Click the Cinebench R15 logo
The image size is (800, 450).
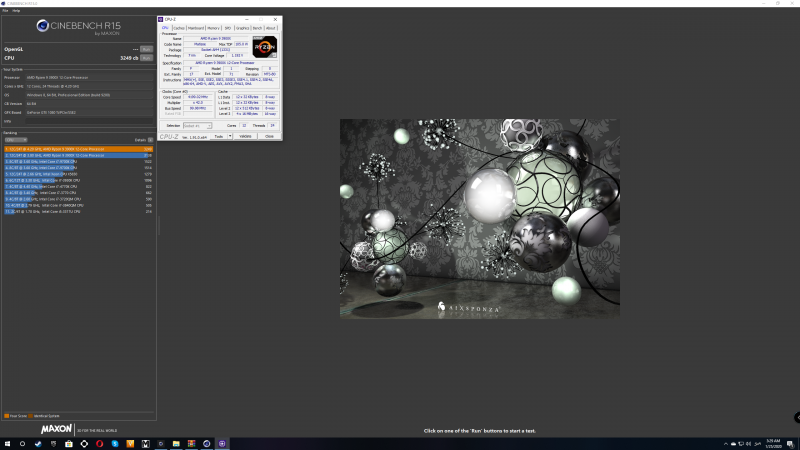coord(77,27)
